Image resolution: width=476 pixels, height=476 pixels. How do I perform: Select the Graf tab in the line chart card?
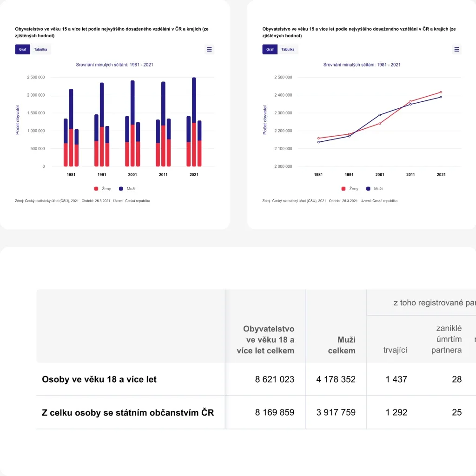[270, 49]
